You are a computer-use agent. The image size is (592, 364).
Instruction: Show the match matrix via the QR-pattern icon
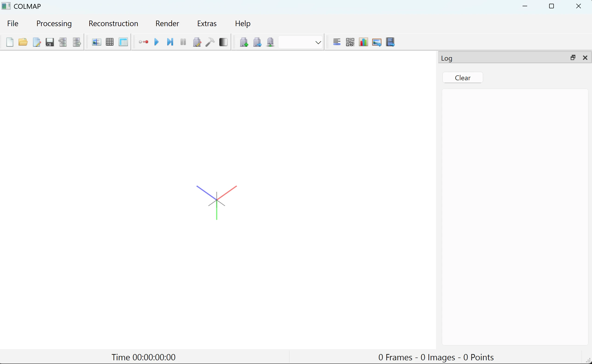[x=350, y=42]
